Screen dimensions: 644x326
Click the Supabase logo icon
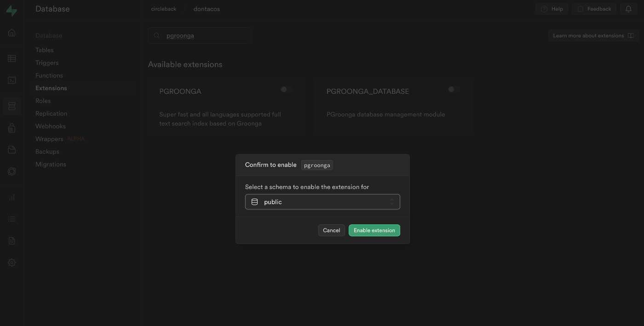click(11, 11)
